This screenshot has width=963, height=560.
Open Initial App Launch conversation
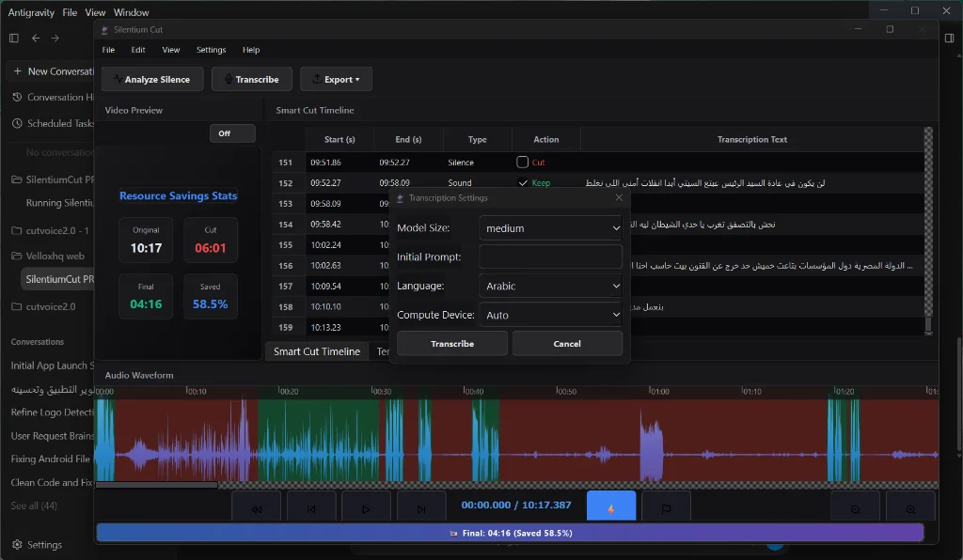point(53,366)
